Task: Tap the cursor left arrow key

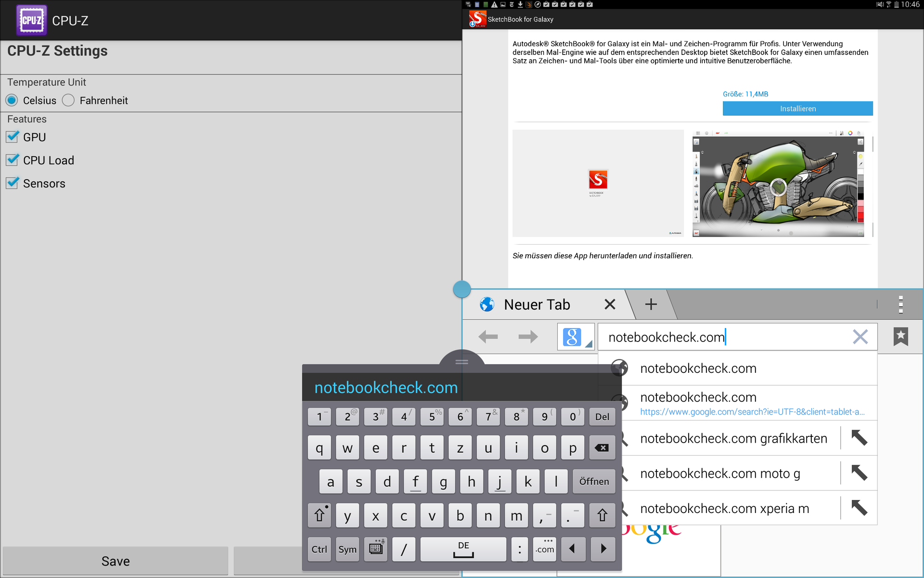Action: coord(573,549)
